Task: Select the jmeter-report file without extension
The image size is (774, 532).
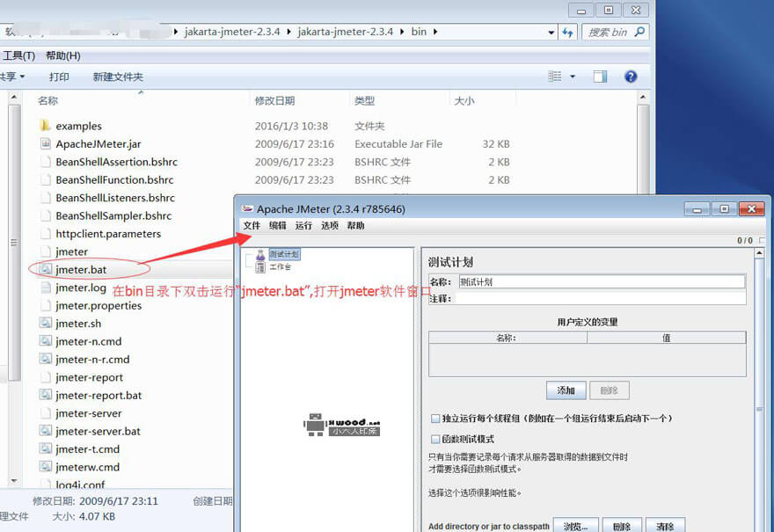Action: (90, 377)
